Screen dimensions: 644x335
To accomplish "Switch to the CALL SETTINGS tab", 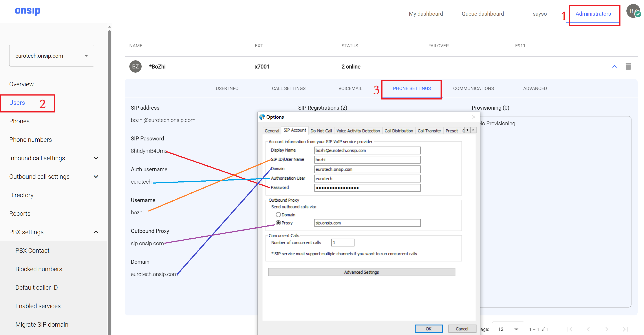I will tap(289, 88).
